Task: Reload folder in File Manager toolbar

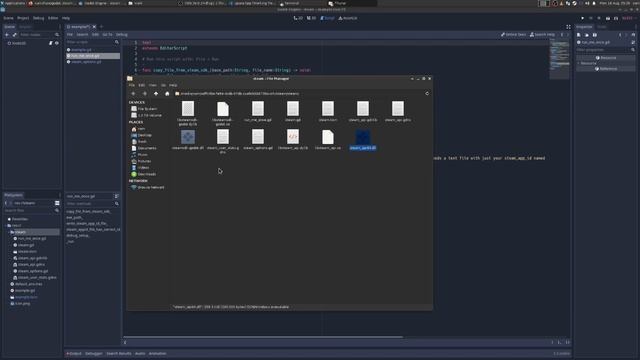Action: click(x=427, y=93)
